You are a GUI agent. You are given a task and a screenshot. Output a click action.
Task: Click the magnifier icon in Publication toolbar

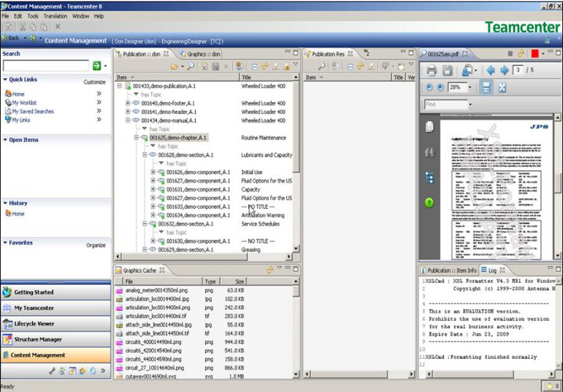(191, 66)
